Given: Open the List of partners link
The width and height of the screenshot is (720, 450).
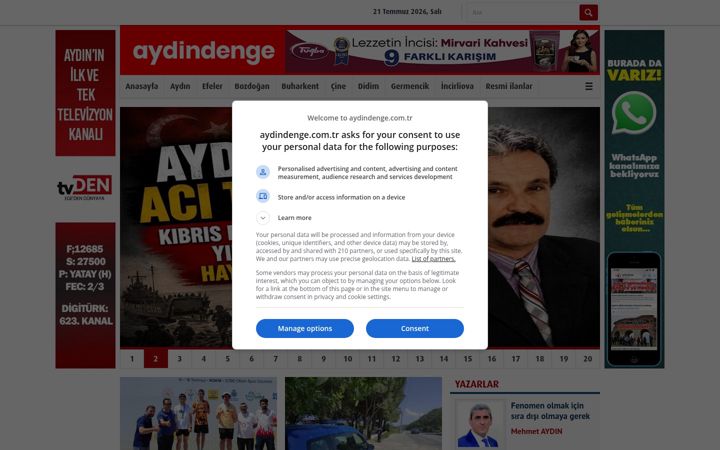Looking at the screenshot, I should click(x=433, y=259).
